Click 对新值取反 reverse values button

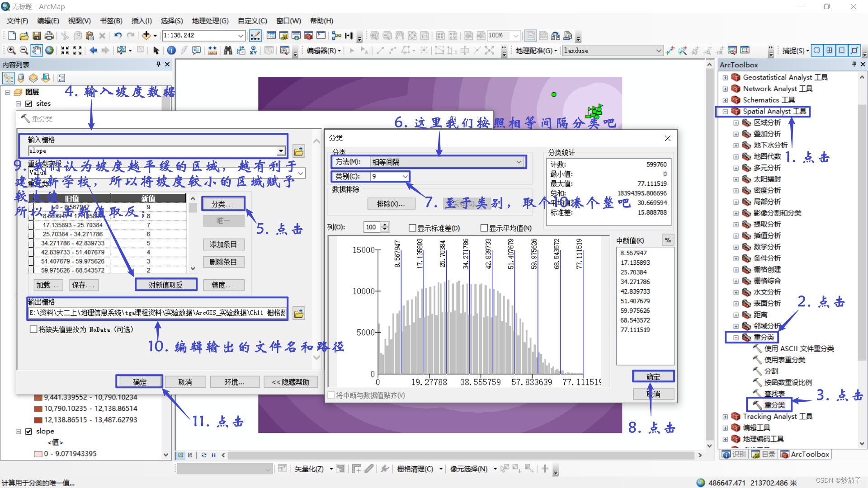pos(166,285)
